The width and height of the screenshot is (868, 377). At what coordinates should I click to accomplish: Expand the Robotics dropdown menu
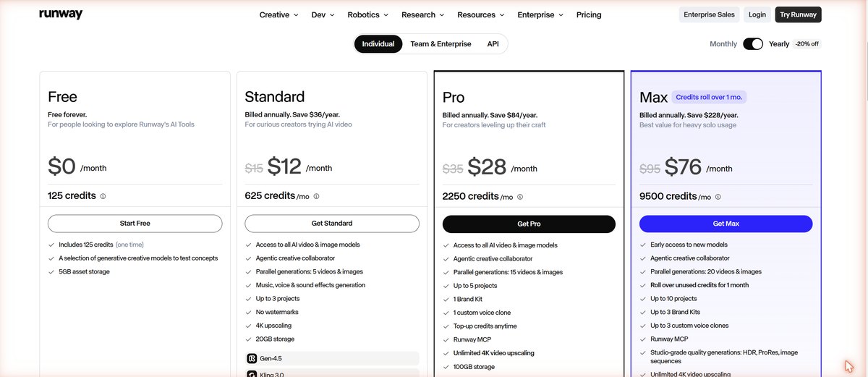[x=367, y=14]
